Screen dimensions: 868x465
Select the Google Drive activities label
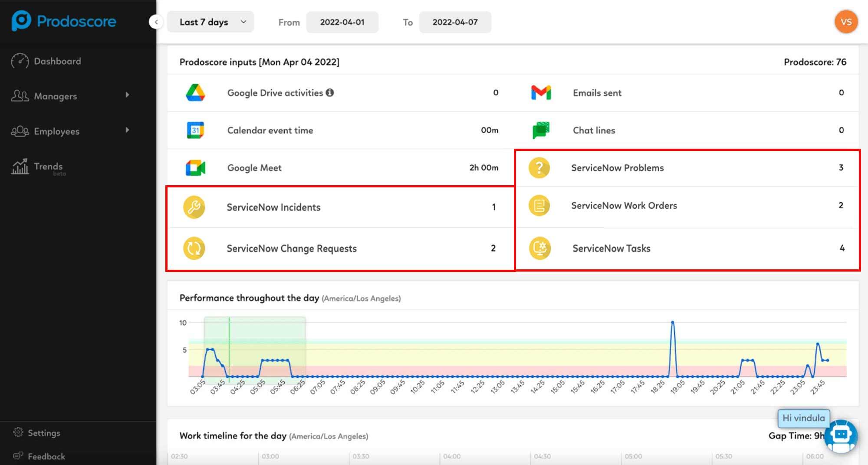click(x=275, y=93)
